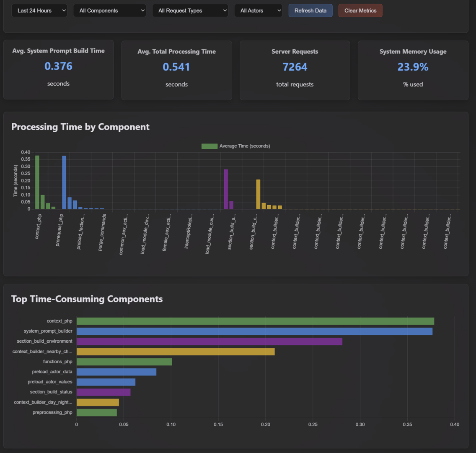The height and width of the screenshot is (453, 476).
Task: Open the All Request Types dropdown
Action: [190, 10]
